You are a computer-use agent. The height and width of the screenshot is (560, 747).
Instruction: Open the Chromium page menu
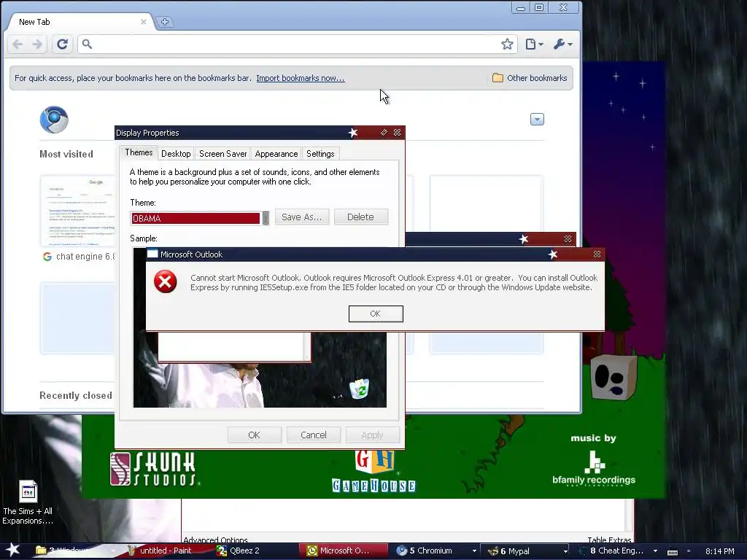click(x=534, y=44)
